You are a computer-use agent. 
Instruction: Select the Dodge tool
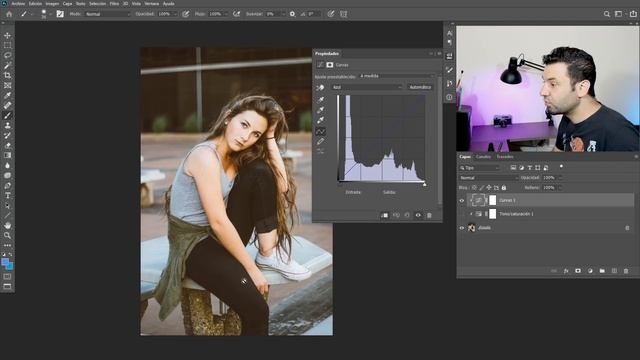(x=7, y=175)
